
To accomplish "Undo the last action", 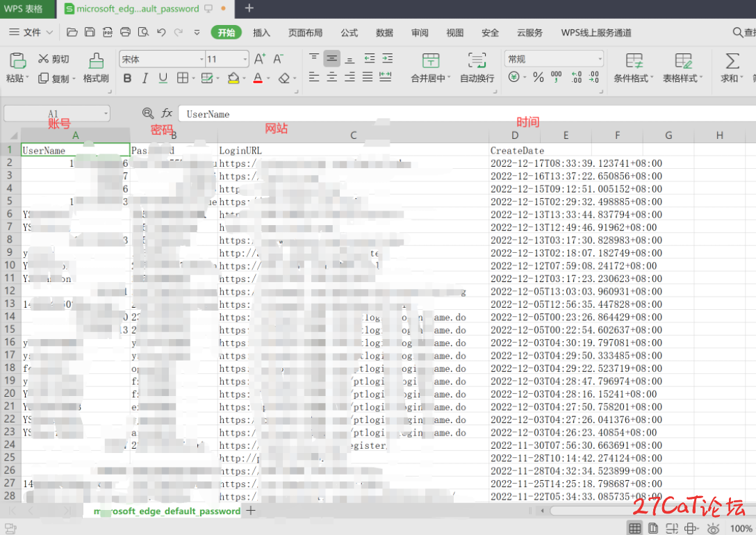I will (x=161, y=32).
